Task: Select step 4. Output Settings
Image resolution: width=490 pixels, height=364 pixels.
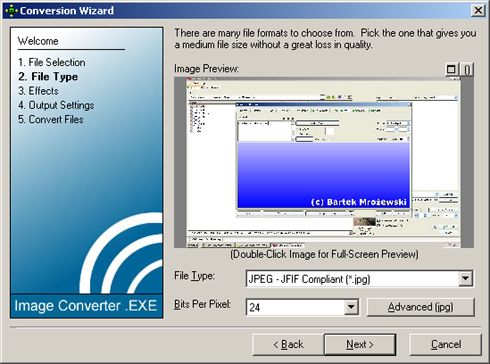Action: (56, 105)
